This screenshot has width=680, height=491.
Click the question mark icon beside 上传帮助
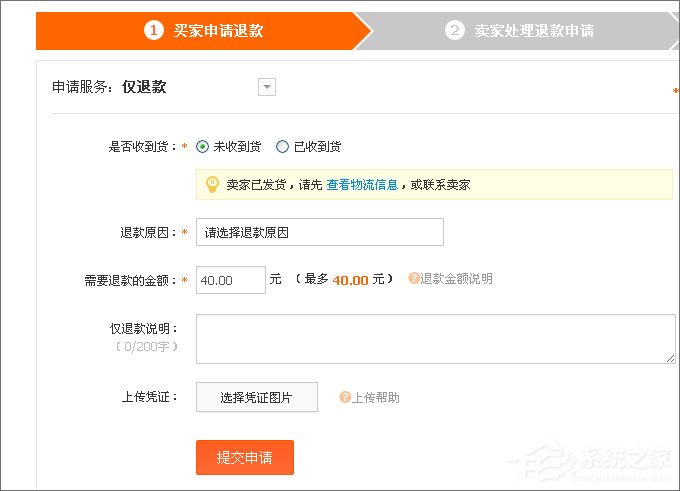345,397
